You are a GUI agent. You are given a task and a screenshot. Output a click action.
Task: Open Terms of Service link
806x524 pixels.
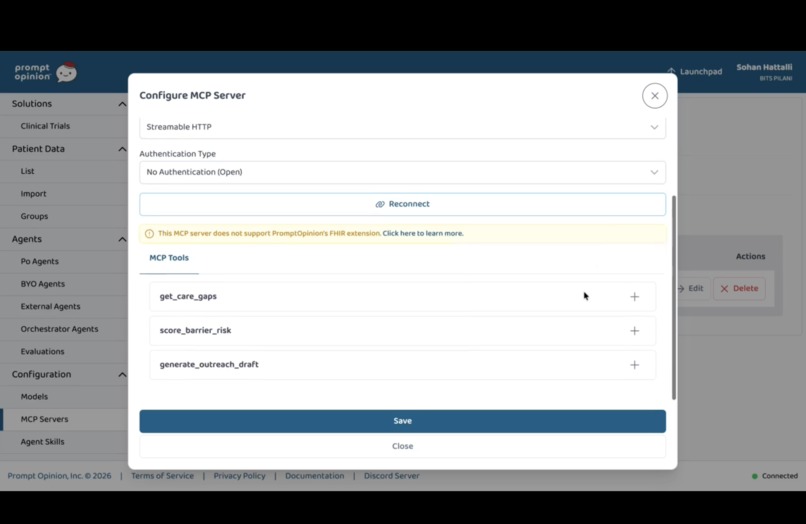pyautogui.click(x=162, y=476)
